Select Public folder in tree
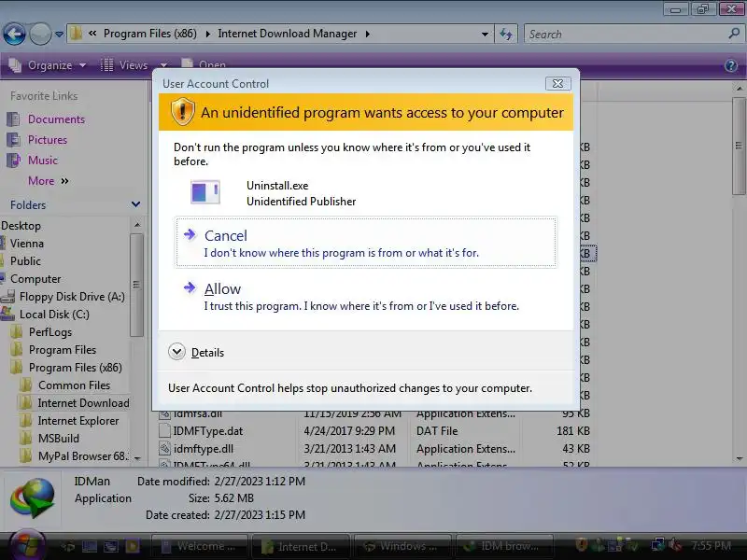The height and width of the screenshot is (560, 747). pos(25,261)
